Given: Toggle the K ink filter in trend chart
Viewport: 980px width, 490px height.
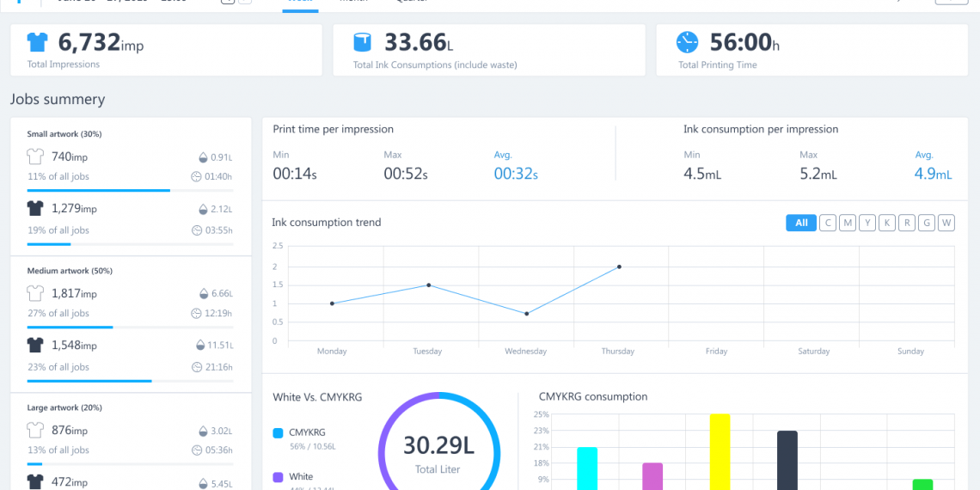Looking at the screenshot, I should pos(887,223).
